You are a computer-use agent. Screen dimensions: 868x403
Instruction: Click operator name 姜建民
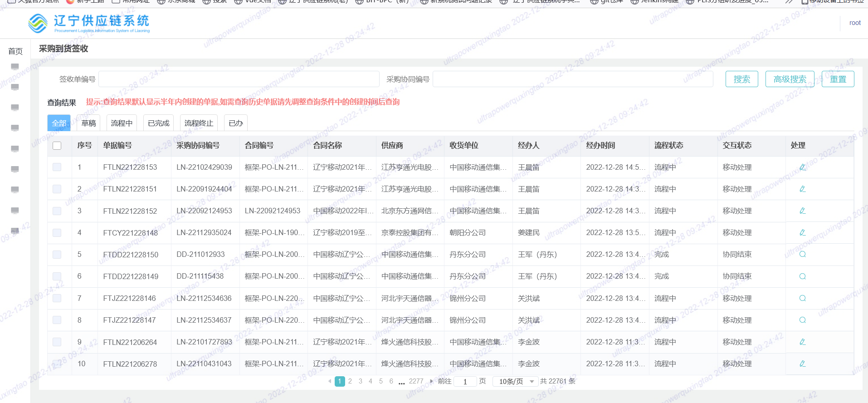529,232
